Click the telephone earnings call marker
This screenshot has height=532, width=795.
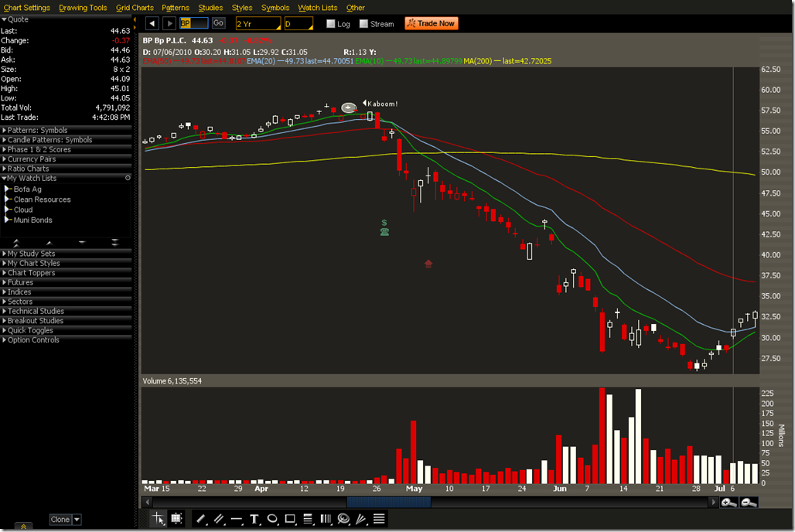pyautogui.click(x=384, y=232)
